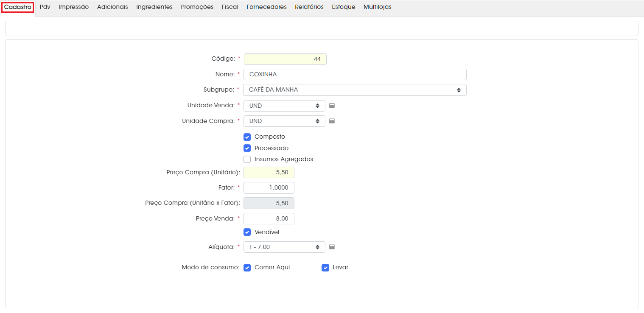Expand the Subgrupo dropdown
Image resolution: width=644 pixels, height=313 pixels.
[355, 90]
